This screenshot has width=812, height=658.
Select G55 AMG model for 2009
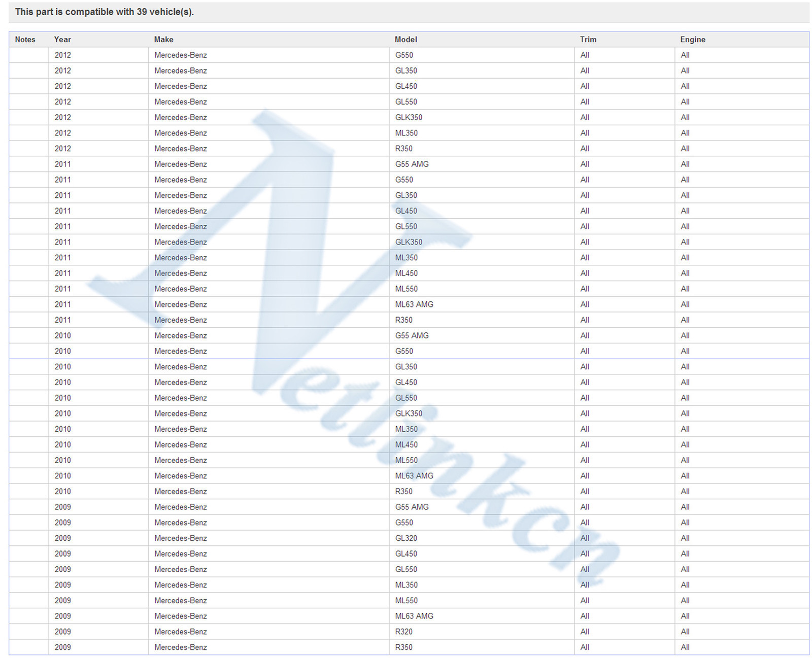(412, 507)
